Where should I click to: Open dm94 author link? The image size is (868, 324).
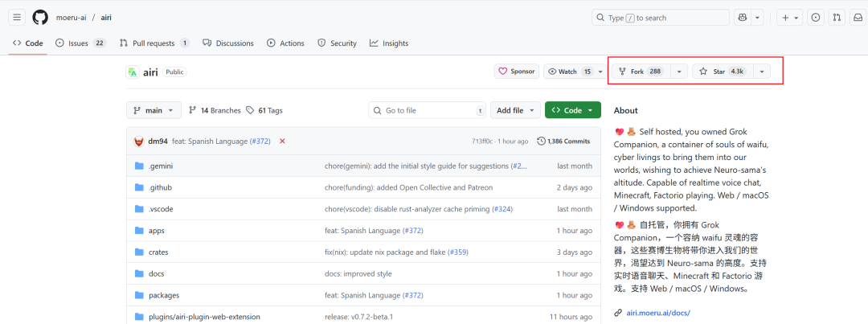158,141
